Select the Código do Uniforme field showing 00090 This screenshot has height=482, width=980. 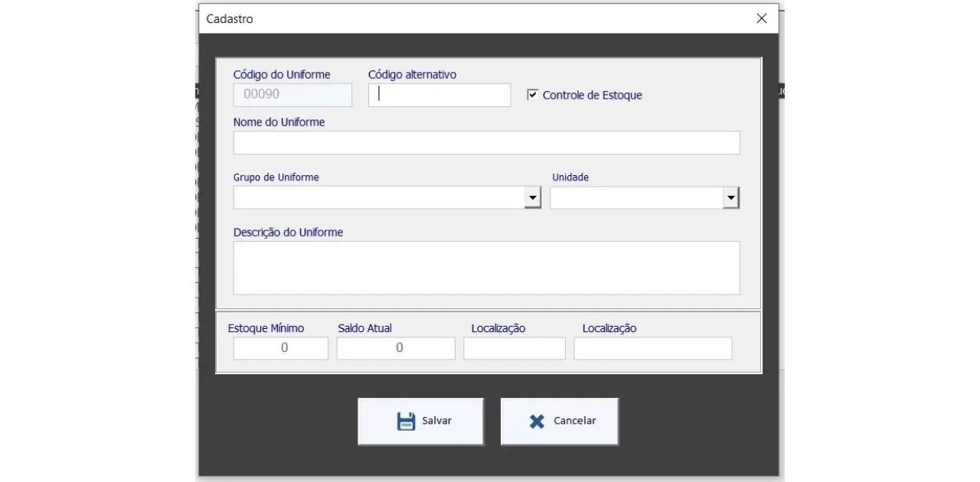point(292,95)
